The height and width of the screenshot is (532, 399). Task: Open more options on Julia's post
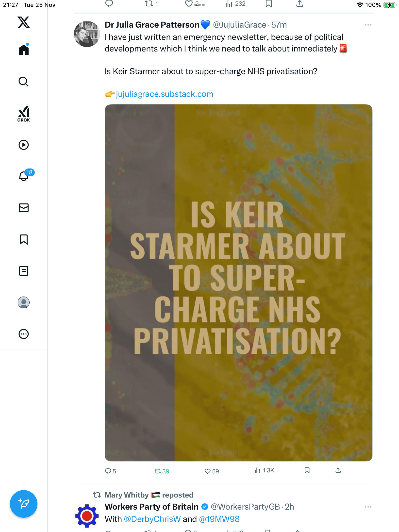coord(368,25)
